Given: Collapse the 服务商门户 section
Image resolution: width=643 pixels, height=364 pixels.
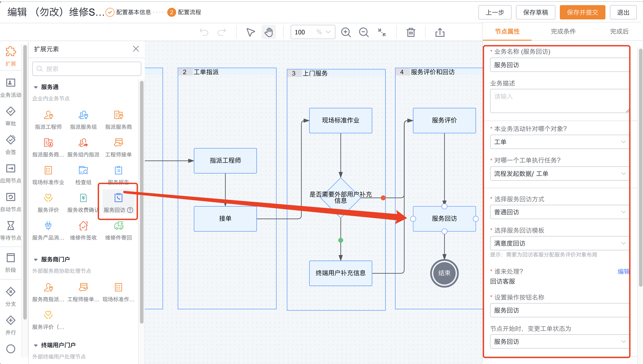Looking at the screenshot, I should pyautogui.click(x=36, y=260).
